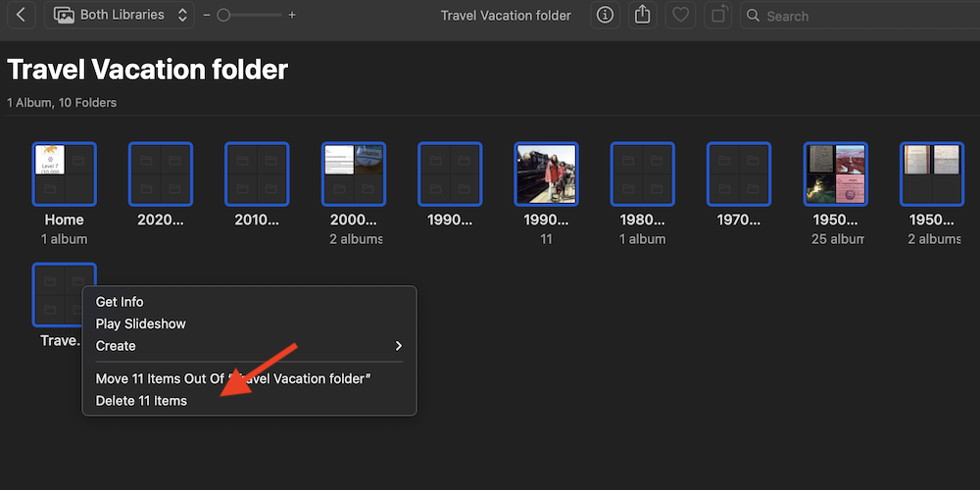This screenshot has height=490, width=980.
Task: Select the folder showing 25 albums
Action: (835, 174)
